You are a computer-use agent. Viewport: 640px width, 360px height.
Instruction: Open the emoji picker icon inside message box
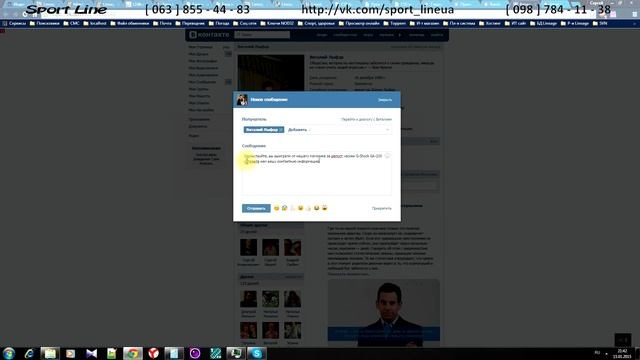click(x=387, y=156)
